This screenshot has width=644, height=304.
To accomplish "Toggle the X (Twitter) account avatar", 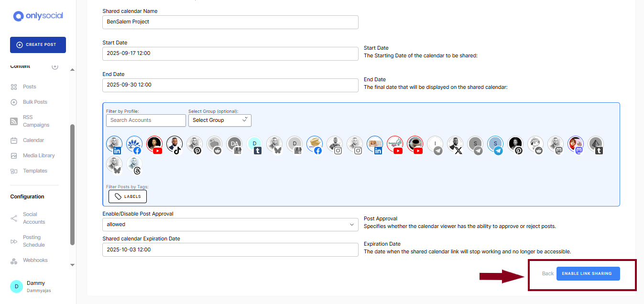I will tap(456, 144).
